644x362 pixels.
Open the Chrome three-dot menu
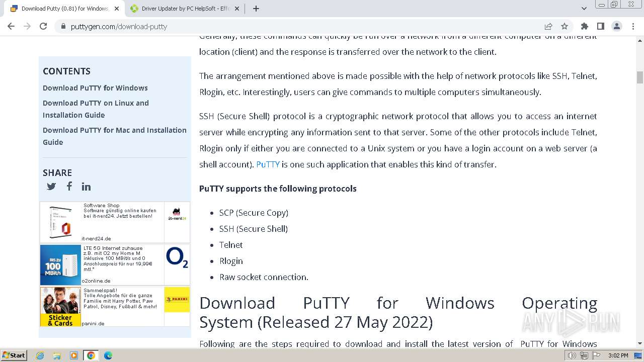point(632,26)
